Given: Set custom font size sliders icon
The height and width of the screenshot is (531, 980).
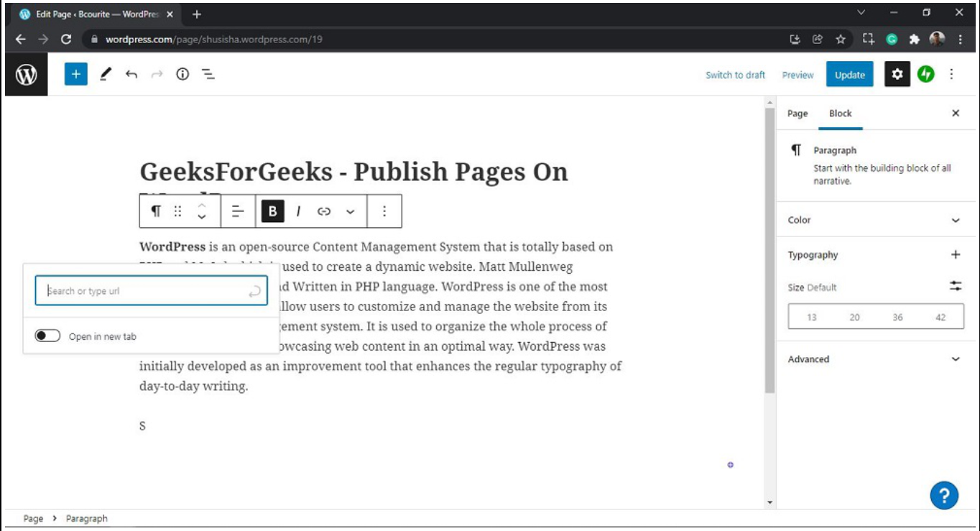Looking at the screenshot, I should [956, 286].
